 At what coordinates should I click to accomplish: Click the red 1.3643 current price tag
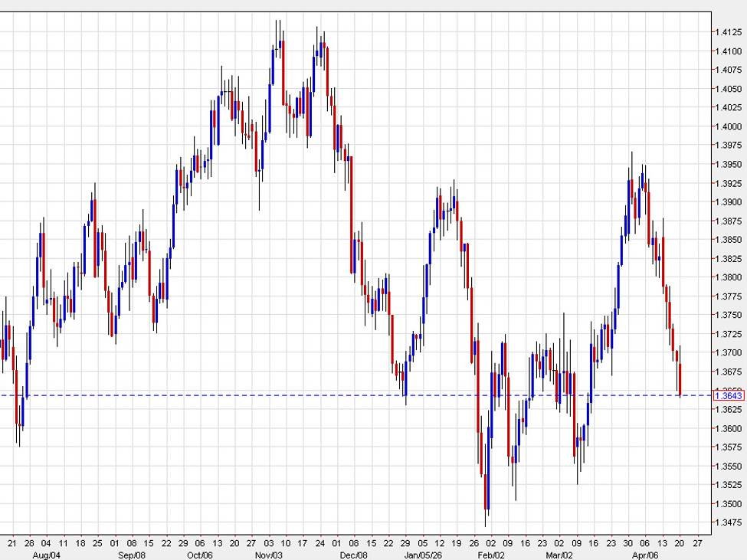728,395
